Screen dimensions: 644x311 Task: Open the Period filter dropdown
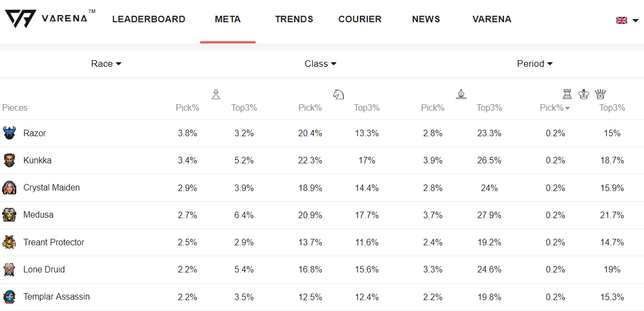click(535, 64)
